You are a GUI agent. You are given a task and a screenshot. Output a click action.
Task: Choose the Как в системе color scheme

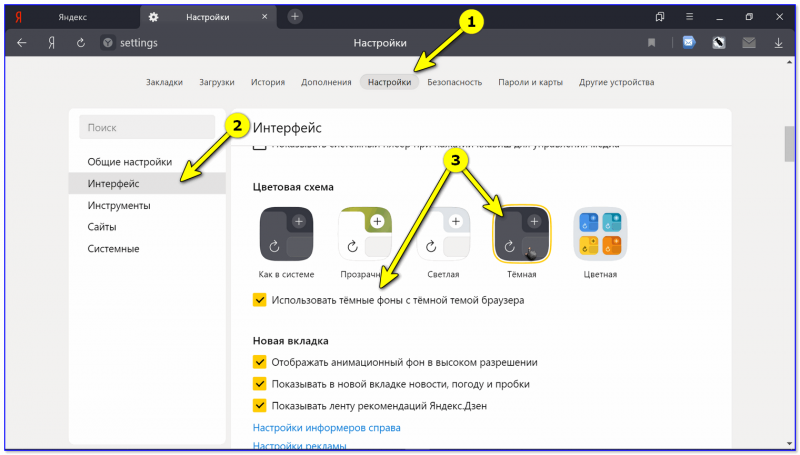pos(286,234)
